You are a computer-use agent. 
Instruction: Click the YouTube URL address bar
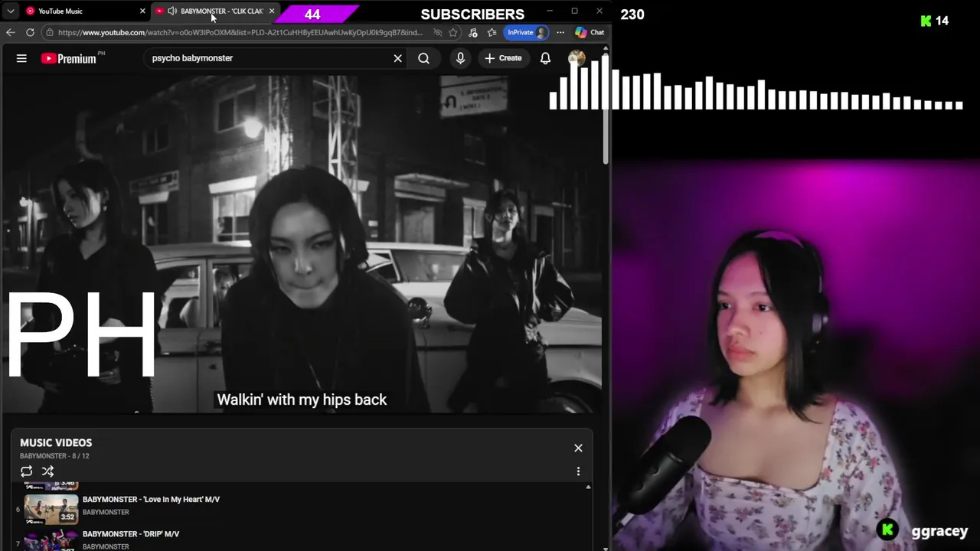pyautogui.click(x=240, y=32)
